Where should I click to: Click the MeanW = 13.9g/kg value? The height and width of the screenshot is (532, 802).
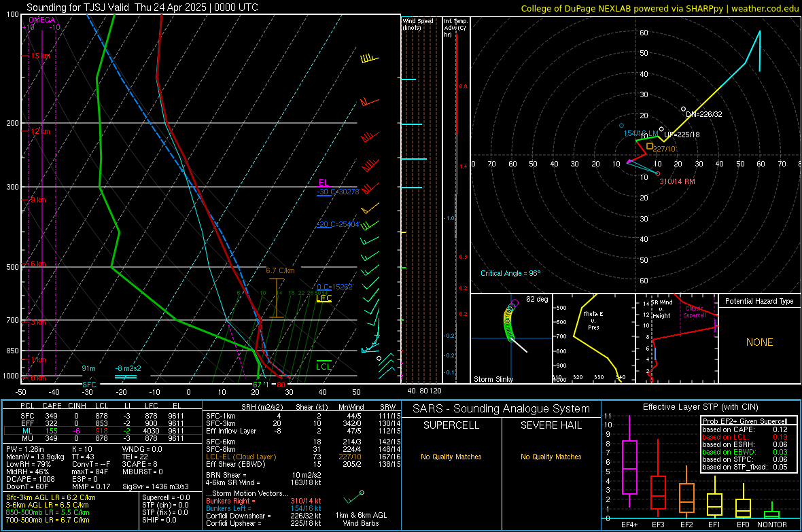coord(35,457)
